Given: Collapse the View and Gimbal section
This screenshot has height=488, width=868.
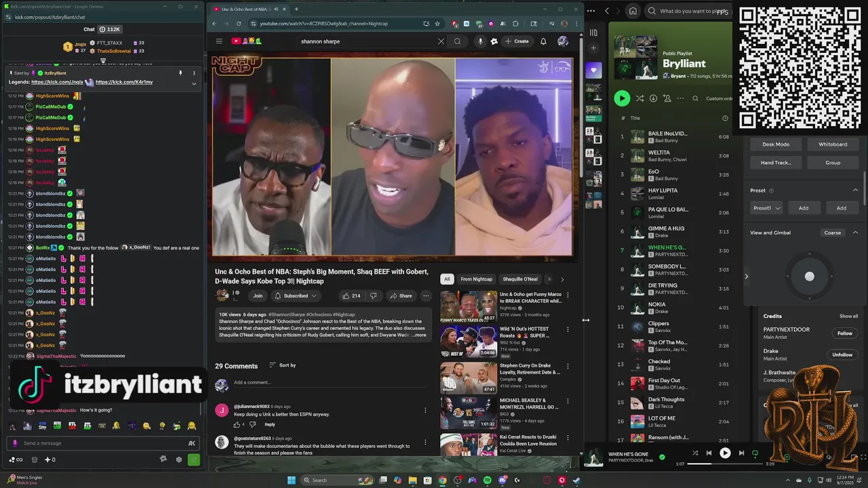Looking at the screenshot, I should coord(855,232).
